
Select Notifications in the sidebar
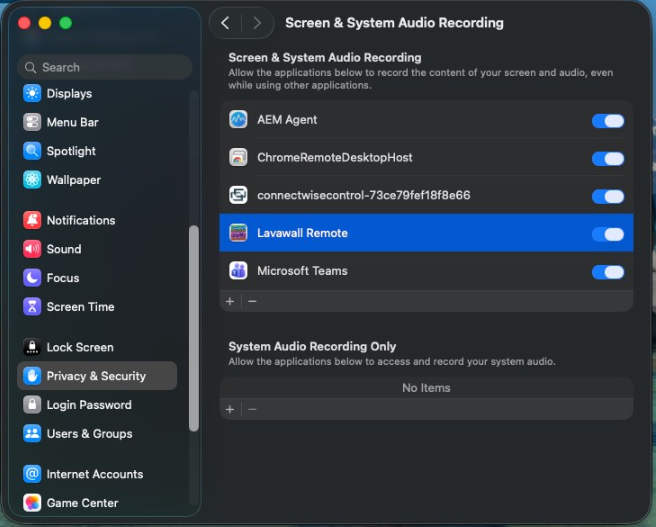pyautogui.click(x=97, y=220)
